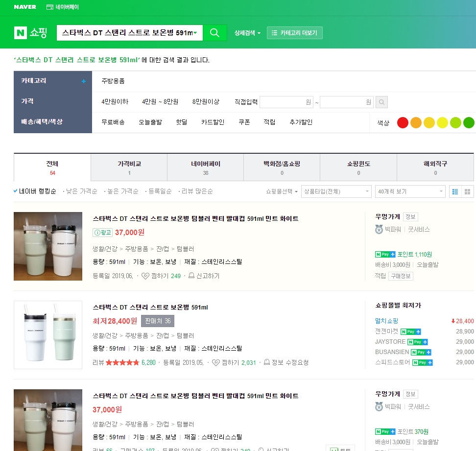This screenshot has width=476, height=451.
Task: Expand category with the plus icon
Action: click(x=83, y=81)
